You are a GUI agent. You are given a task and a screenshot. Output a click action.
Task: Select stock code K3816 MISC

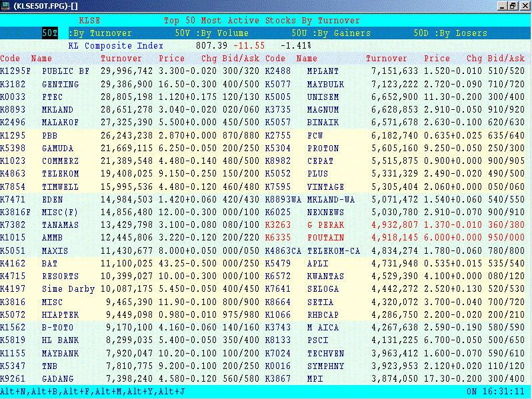(13, 302)
